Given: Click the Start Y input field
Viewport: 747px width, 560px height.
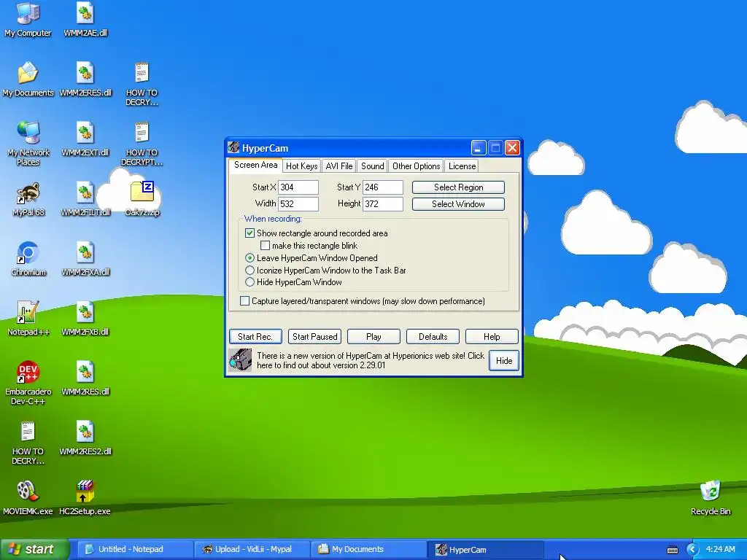Looking at the screenshot, I should coord(383,187).
